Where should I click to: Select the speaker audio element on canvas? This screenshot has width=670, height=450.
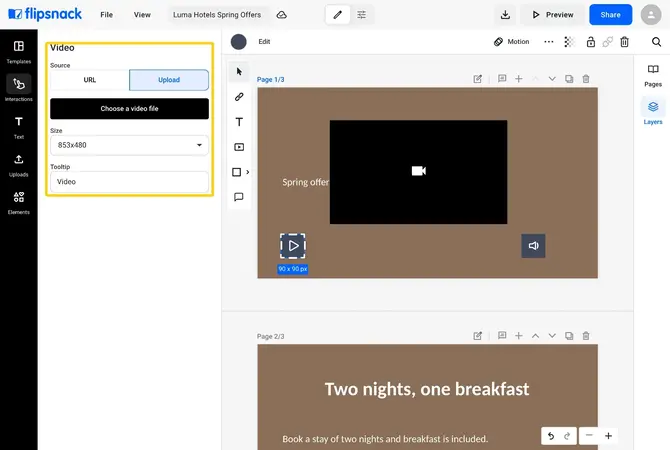(533, 246)
